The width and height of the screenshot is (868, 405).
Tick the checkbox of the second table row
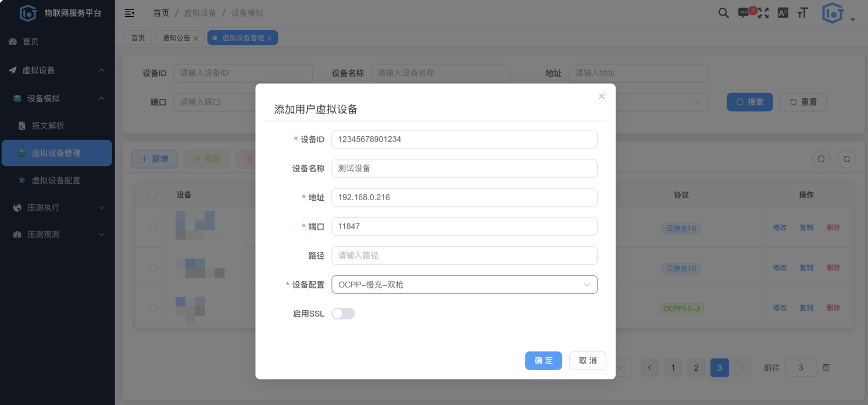click(x=152, y=268)
